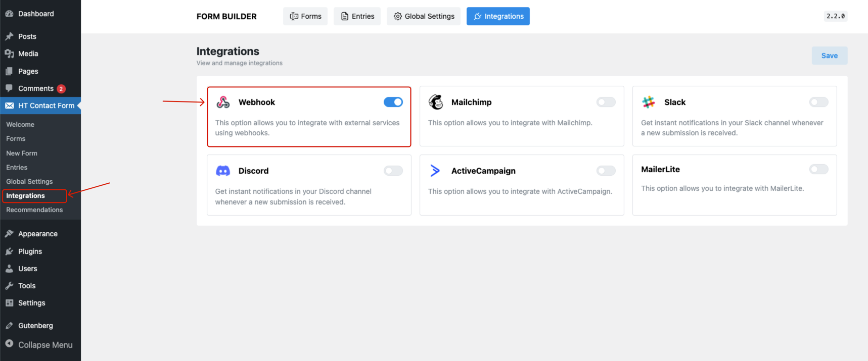
Task: Click the Appearance paintbrush icon
Action: pos(9,234)
